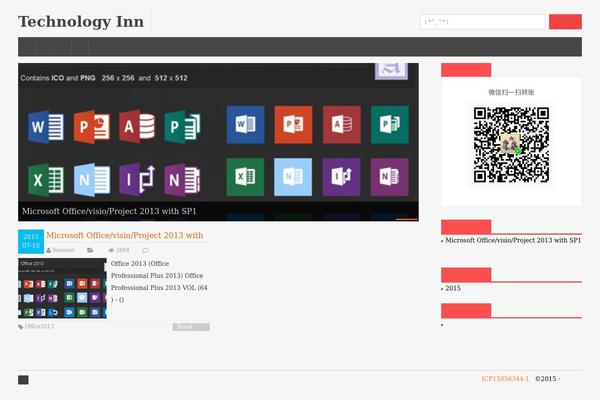Open the ICP15056344-1 footer link
The height and width of the screenshot is (400, 600).
505,379
